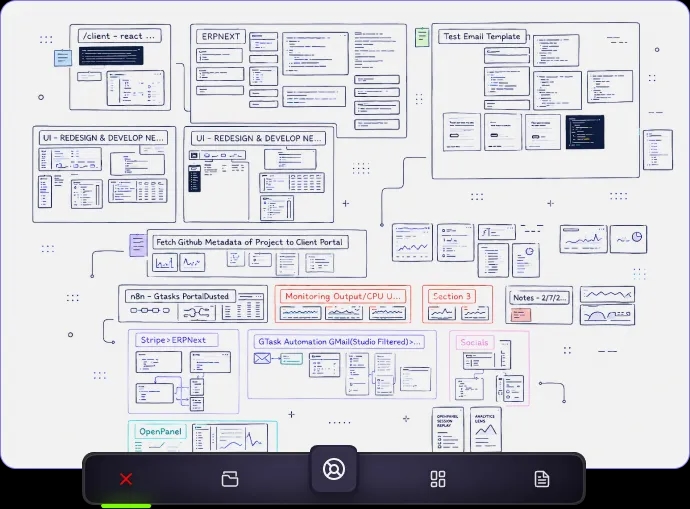Image resolution: width=690 pixels, height=509 pixels.
Task: Select the ERPNEXT frame title
Action: [x=221, y=37]
